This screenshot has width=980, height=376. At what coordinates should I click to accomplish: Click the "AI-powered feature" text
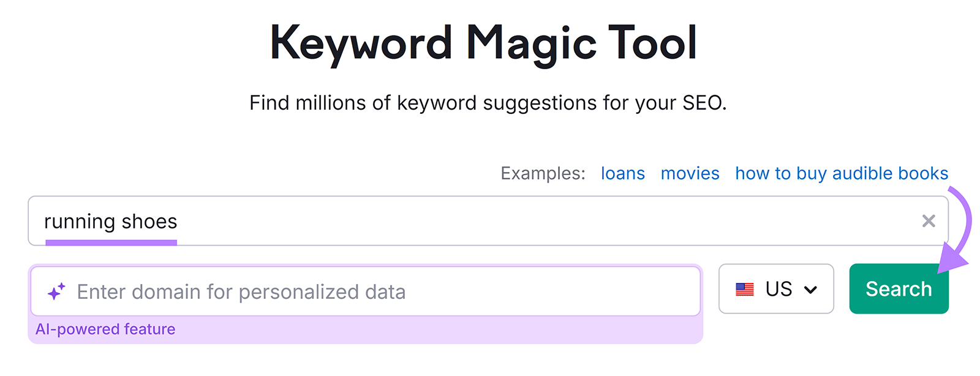(105, 329)
